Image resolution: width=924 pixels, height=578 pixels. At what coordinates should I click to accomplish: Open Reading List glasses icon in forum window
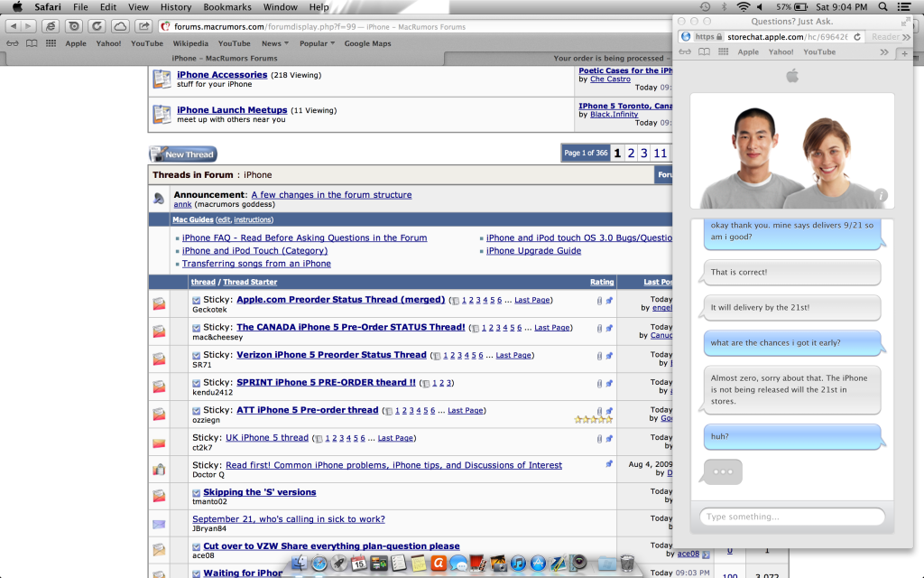click(13, 43)
